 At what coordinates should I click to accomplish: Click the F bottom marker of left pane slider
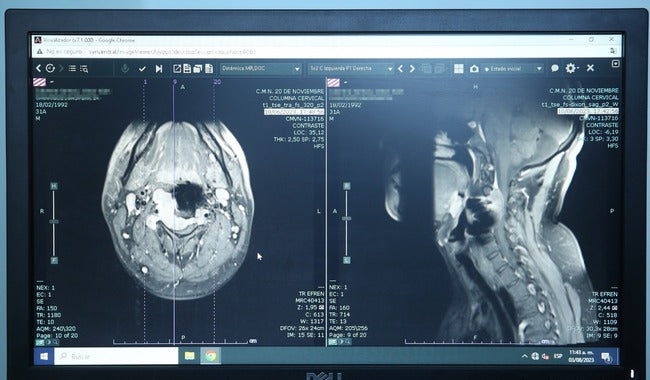click(x=54, y=260)
